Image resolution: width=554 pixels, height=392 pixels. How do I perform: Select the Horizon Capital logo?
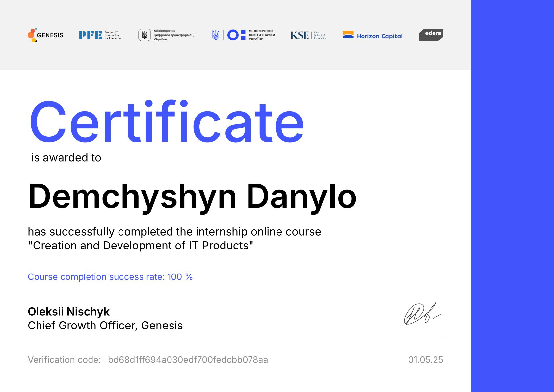click(372, 36)
